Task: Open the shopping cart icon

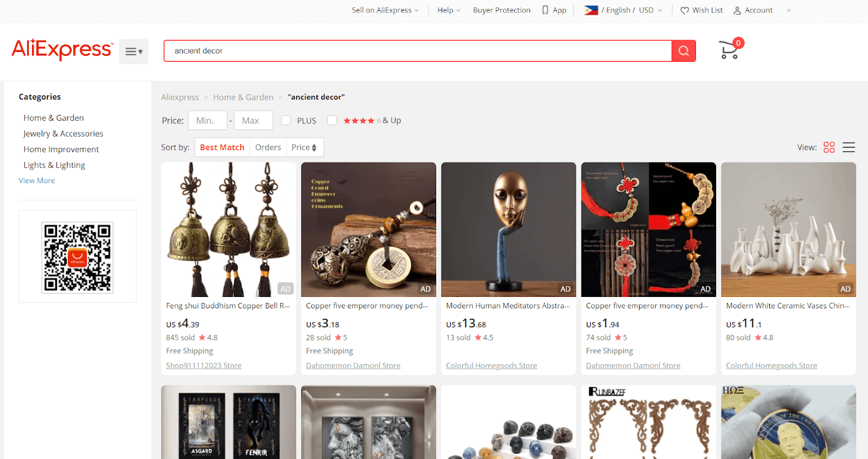Action: tap(730, 50)
